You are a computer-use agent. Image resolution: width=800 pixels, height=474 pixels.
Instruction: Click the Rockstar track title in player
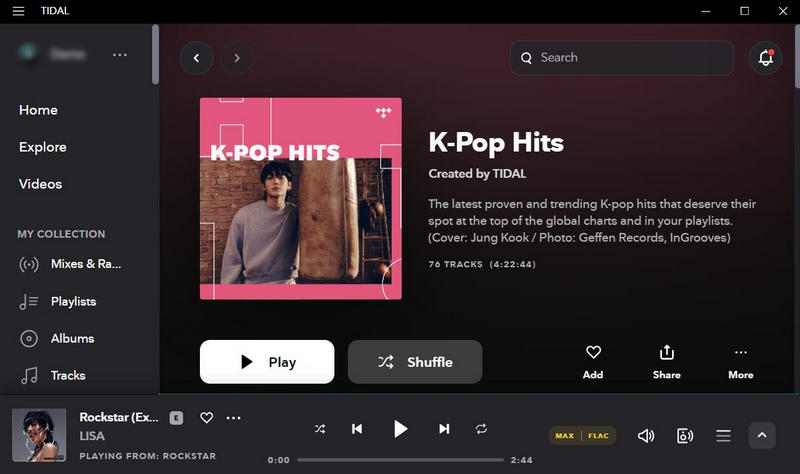119,417
